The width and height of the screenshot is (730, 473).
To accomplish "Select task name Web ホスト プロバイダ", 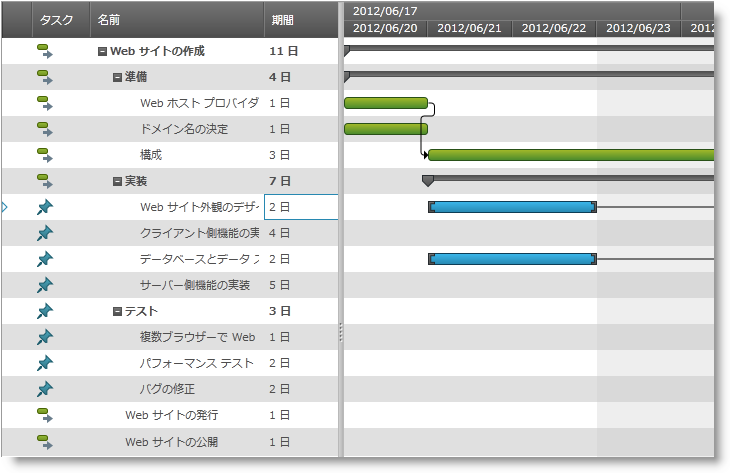I will [x=199, y=103].
